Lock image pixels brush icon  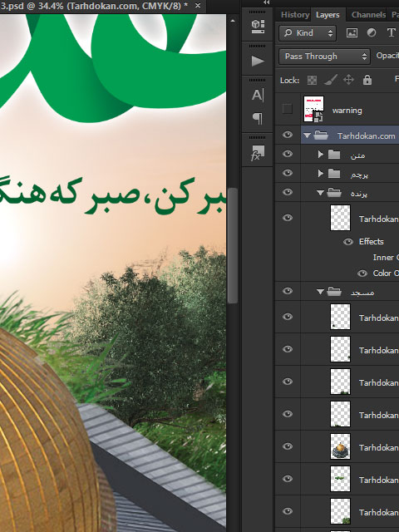click(x=330, y=80)
